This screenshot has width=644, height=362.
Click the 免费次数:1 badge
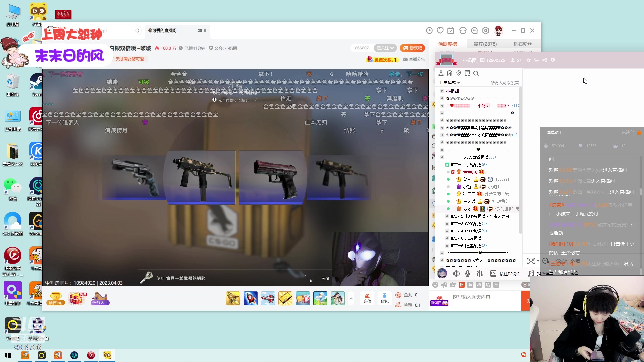point(382,60)
